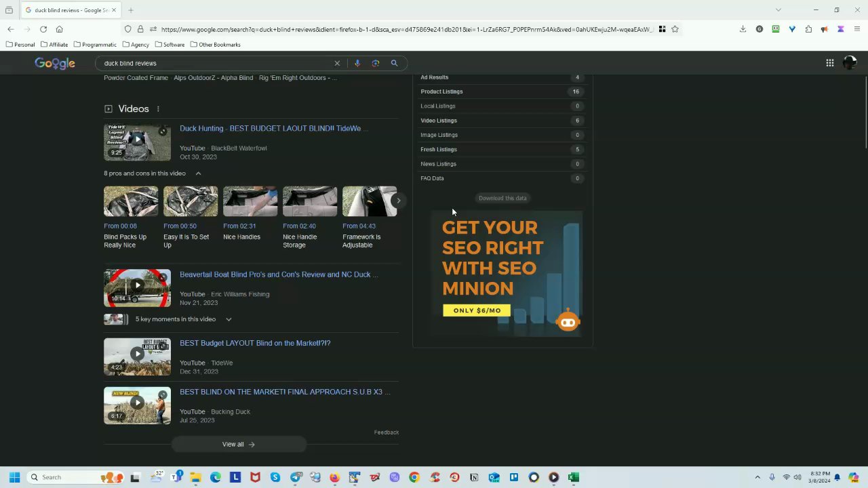Play the Bucking Duck video thumbnail
868x488 pixels.
pyautogui.click(x=137, y=405)
